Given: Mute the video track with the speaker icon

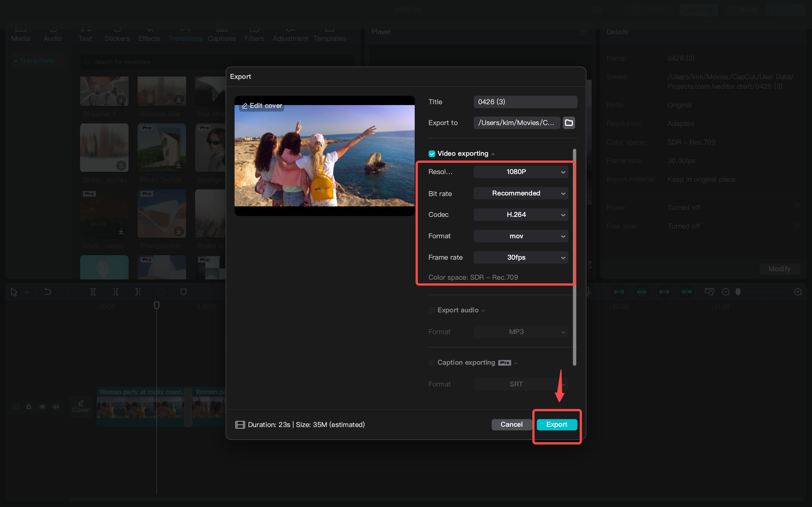Looking at the screenshot, I should point(56,406).
